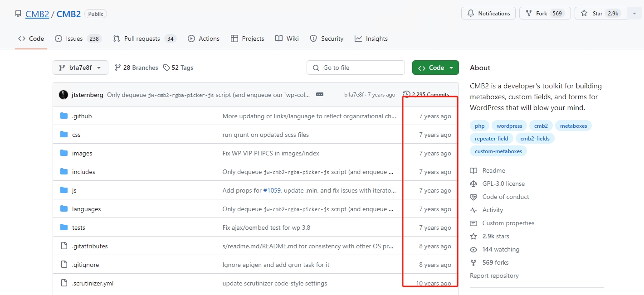Select the repeater-field topic tag
Screen dimensions: 644x295
[x=492, y=139]
